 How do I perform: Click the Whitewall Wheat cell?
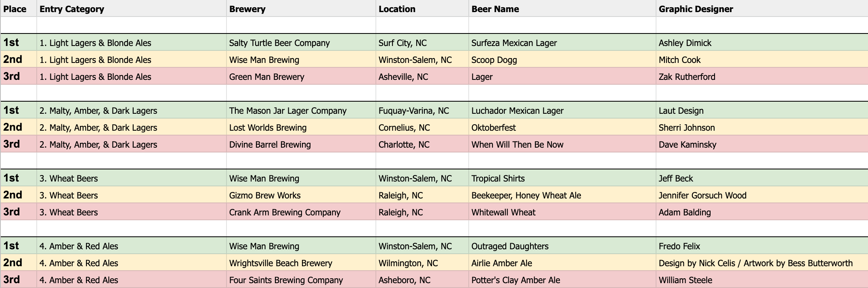pyautogui.click(x=562, y=212)
